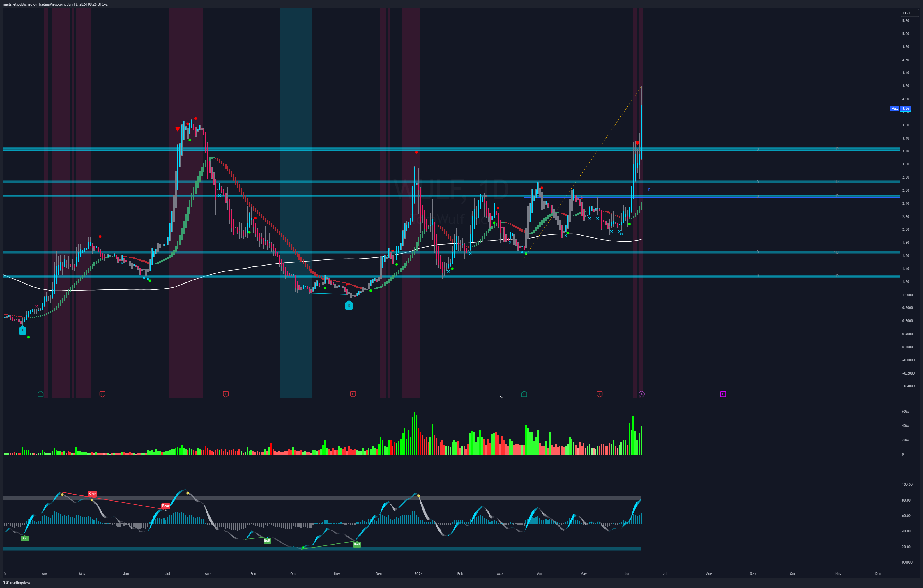This screenshot has height=588, width=923.
Task: Click the 40M label on the volume axis
Action: coord(905,425)
